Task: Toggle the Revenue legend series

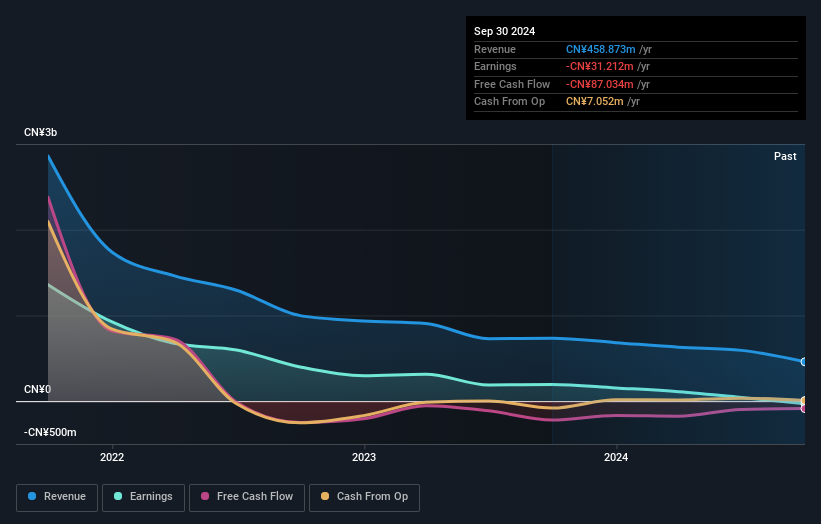Action: [x=57, y=497]
